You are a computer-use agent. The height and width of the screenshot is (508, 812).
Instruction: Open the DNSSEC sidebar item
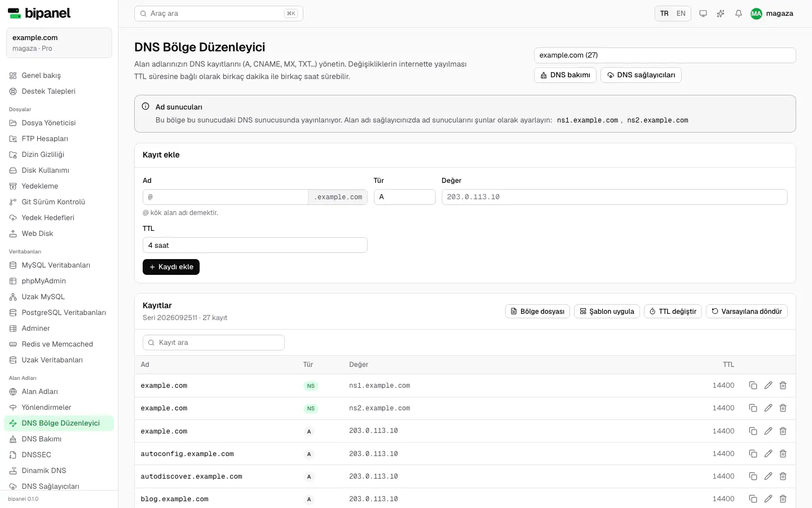(x=59, y=455)
